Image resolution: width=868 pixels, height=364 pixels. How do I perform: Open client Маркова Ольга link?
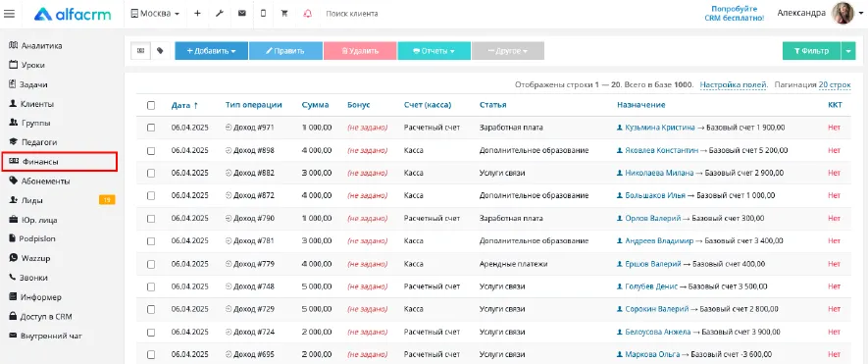pos(652,354)
